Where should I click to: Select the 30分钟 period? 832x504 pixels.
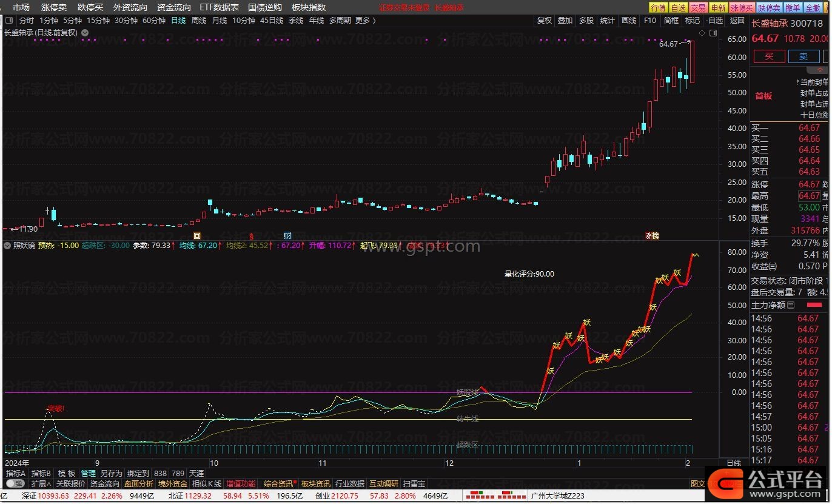pyautogui.click(x=126, y=21)
